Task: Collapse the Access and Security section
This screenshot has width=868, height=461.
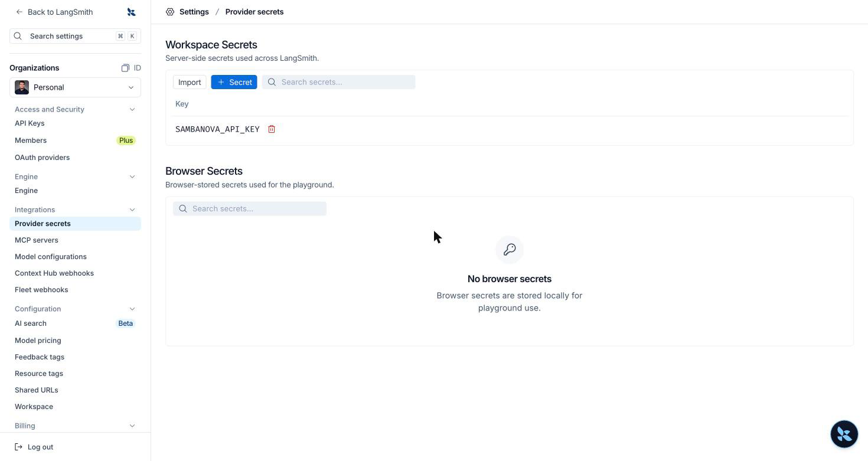Action: [x=132, y=109]
